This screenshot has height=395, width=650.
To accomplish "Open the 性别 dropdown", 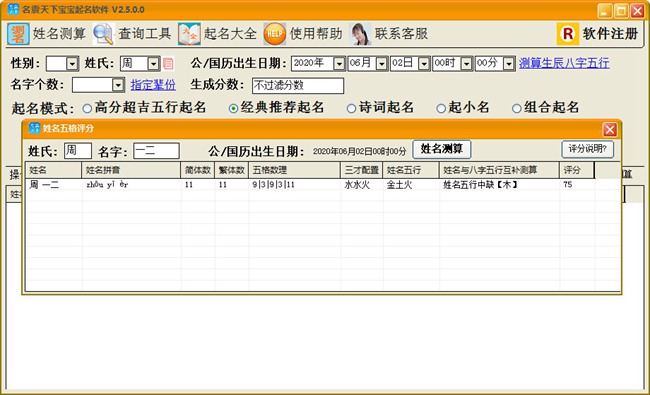I will coord(73,64).
